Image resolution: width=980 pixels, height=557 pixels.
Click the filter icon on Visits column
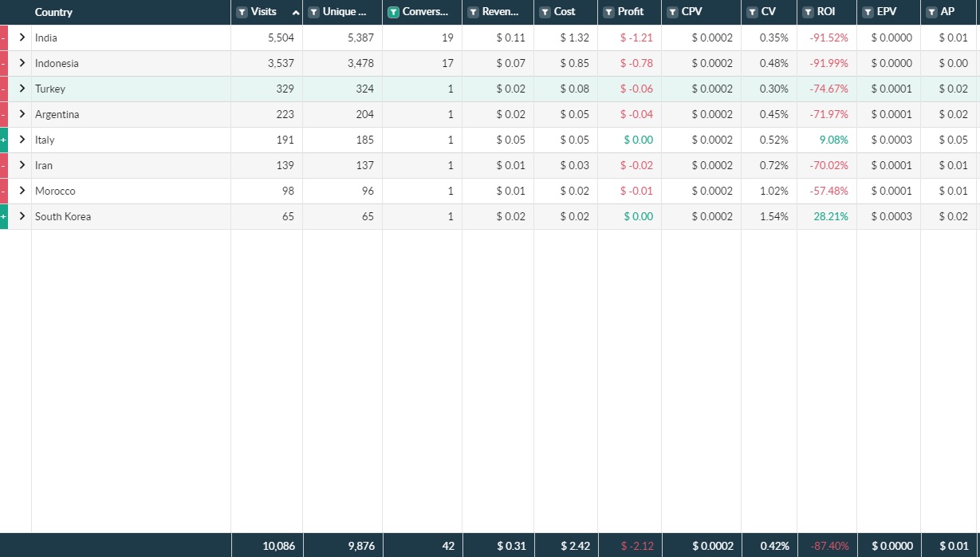242,12
